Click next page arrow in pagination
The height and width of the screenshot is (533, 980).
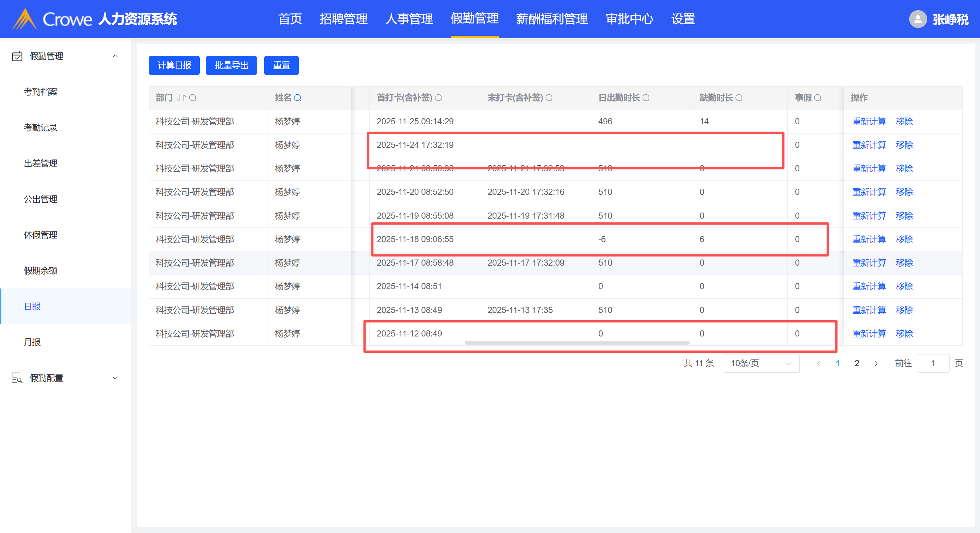click(x=876, y=363)
